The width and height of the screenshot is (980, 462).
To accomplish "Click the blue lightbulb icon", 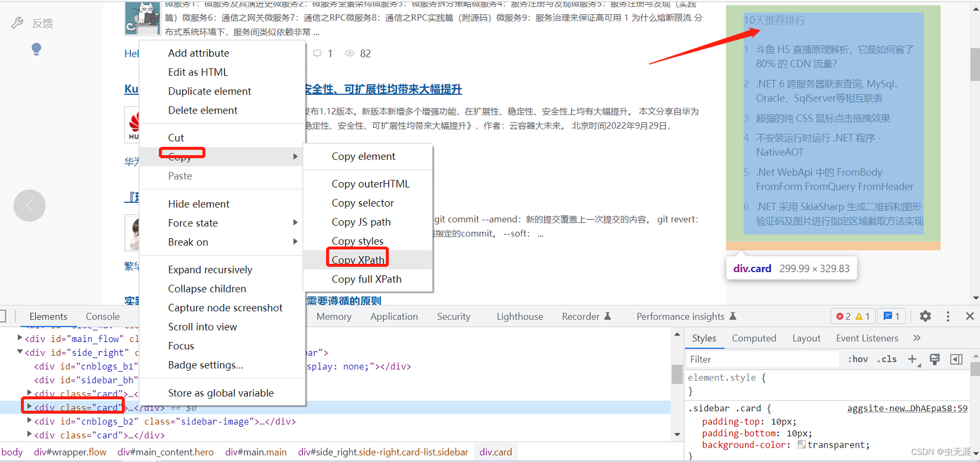I will (x=36, y=49).
